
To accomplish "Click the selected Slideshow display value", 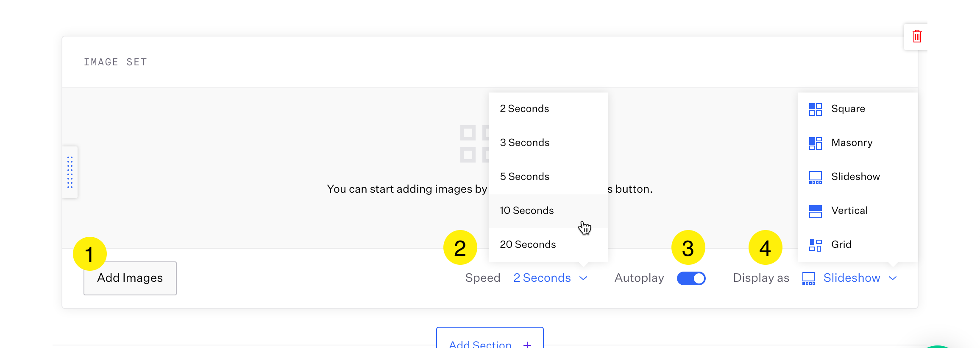I will click(852, 278).
